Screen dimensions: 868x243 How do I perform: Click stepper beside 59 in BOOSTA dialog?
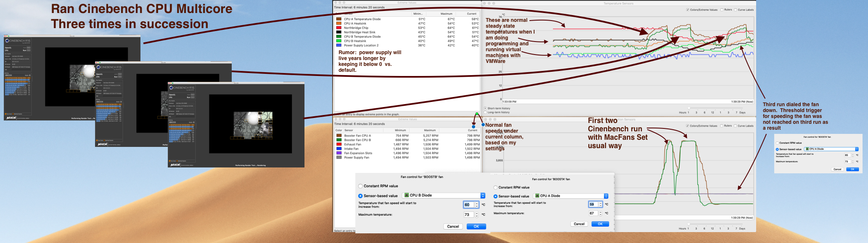click(601, 204)
